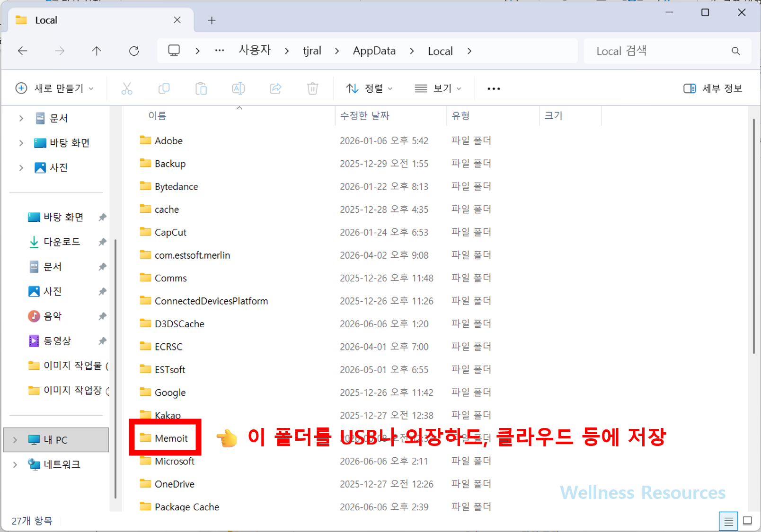The width and height of the screenshot is (761, 532).
Task: Expand the 사진 tree node
Action: pyautogui.click(x=21, y=167)
